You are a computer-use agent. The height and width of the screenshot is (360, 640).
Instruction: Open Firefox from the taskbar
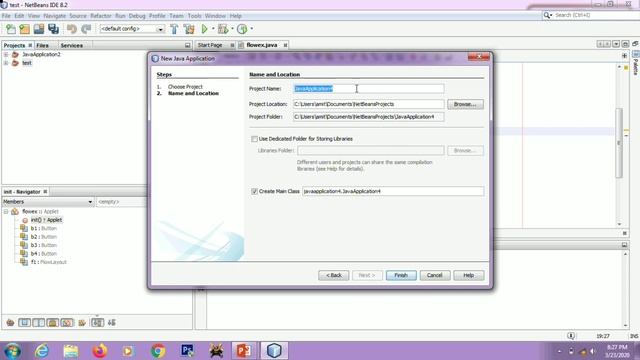pos(100,351)
